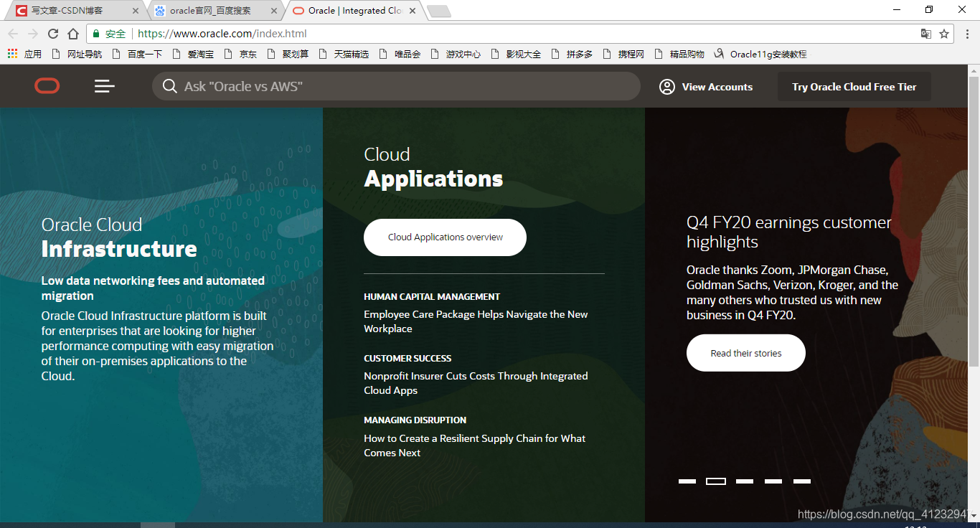Click the browser forward arrow

pos(33,34)
